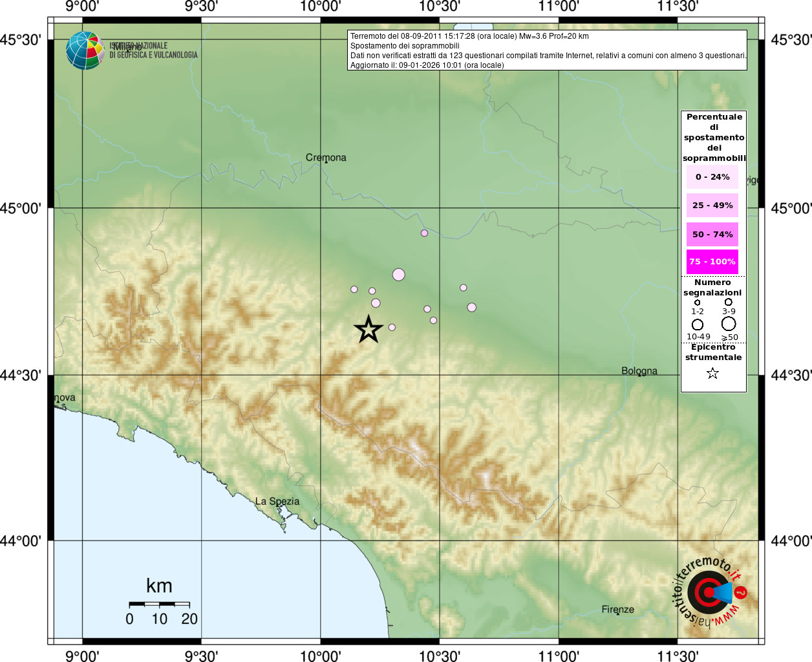Click the 0 - 24% color swatch

(712, 177)
